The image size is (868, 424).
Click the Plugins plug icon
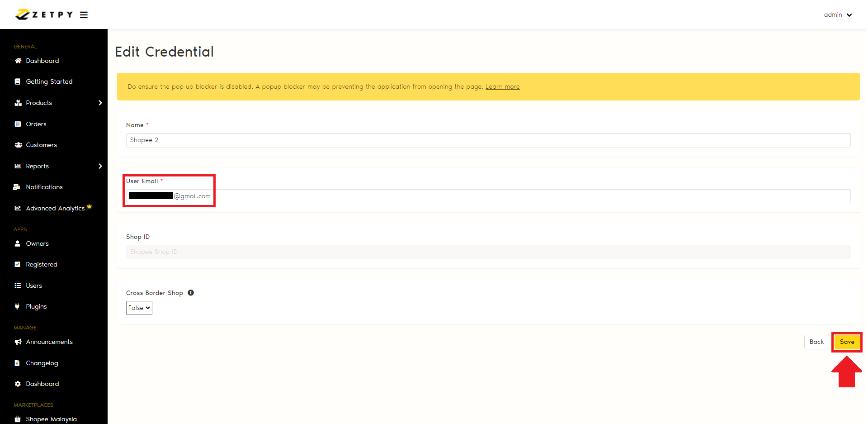[x=17, y=306]
